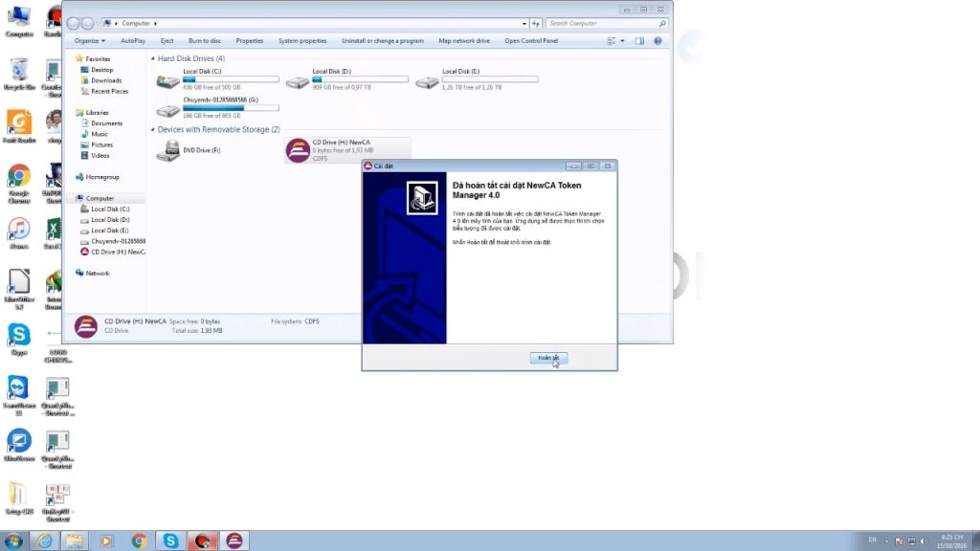Image resolution: width=980 pixels, height=551 pixels.
Task: Open System properties
Action: 302,40
